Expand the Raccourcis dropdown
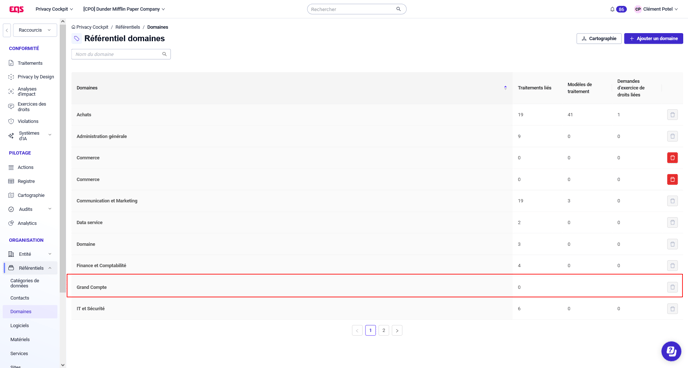 coord(35,30)
